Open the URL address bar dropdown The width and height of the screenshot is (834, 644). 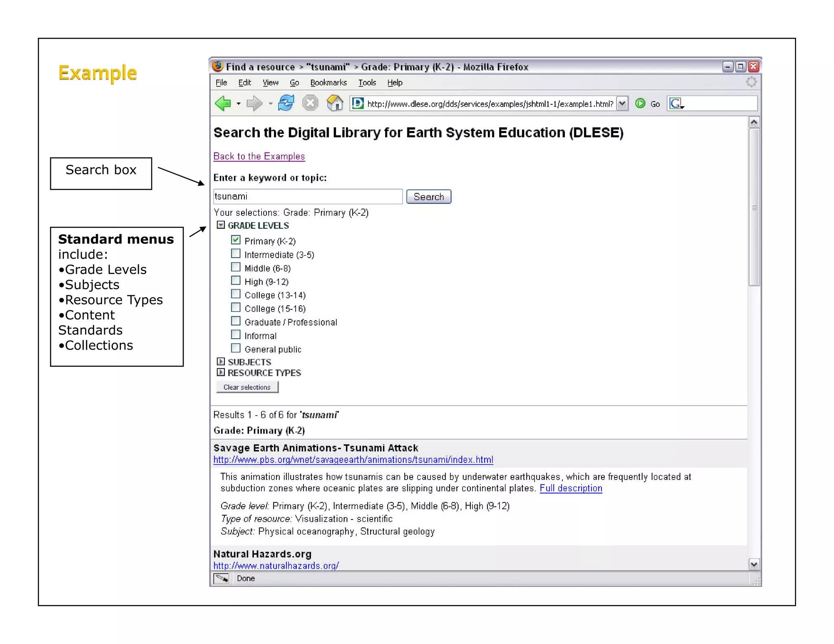point(622,103)
